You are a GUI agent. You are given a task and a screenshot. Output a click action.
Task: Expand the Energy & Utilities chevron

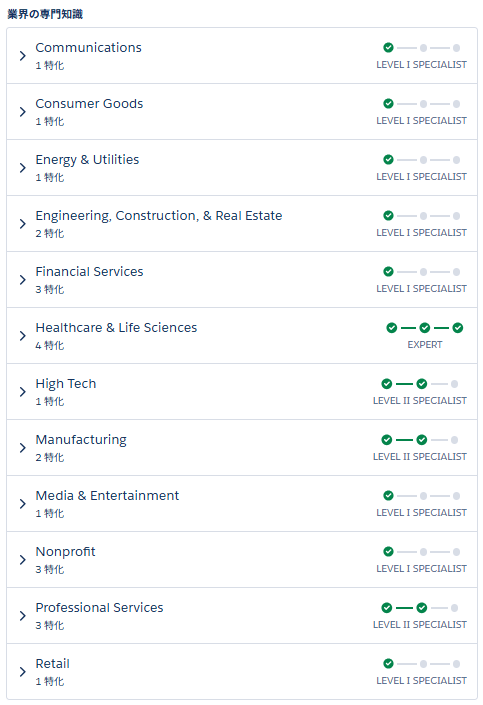tap(22, 168)
